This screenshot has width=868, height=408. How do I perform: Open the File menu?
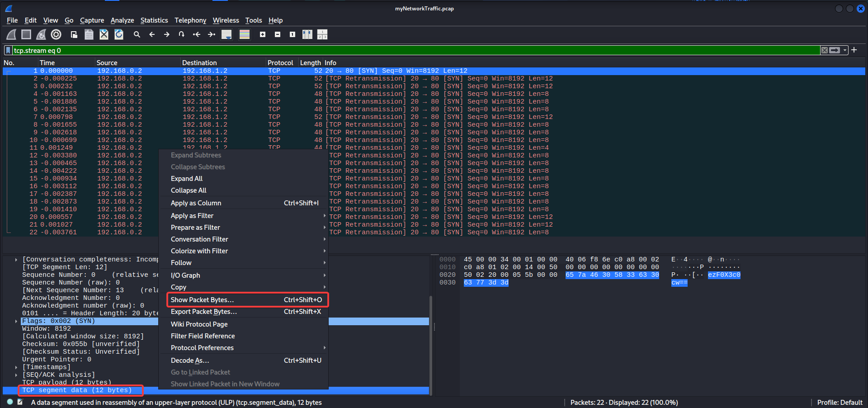[12, 20]
